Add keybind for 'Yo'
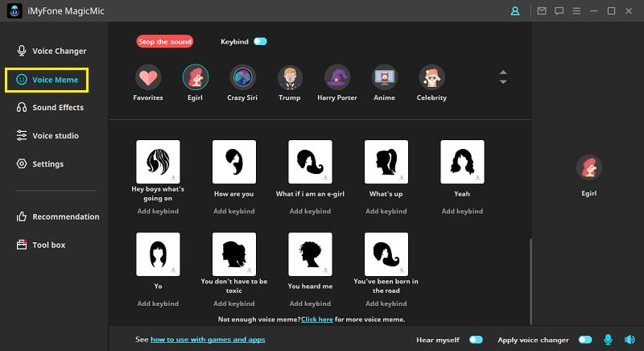This screenshot has width=644, height=351. (158, 304)
